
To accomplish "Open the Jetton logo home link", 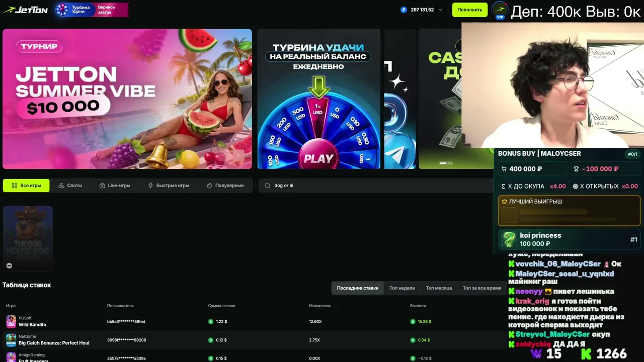I will (x=26, y=10).
